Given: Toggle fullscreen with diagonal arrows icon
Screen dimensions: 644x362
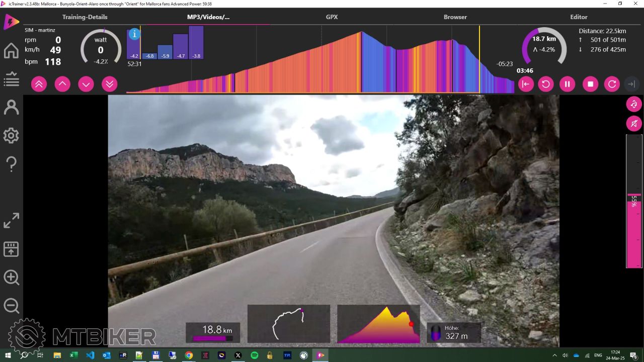Looking at the screenshot, I should [x=11, y=220].
